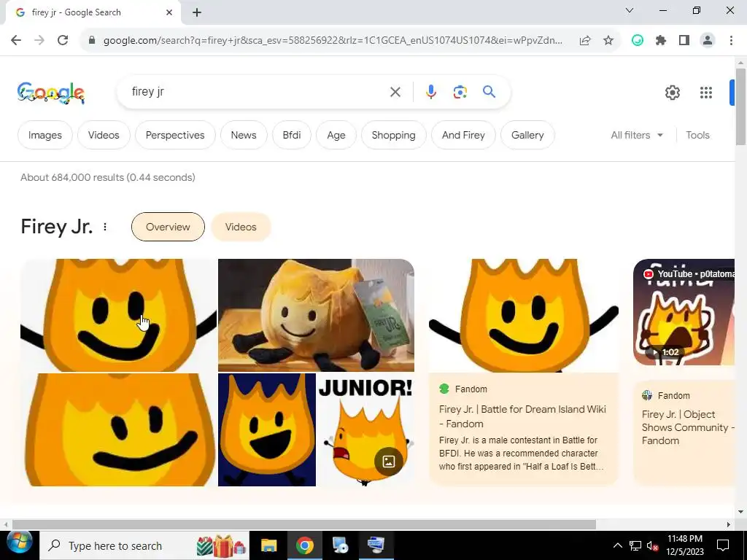Filter results by Videos chip
The height and width of the screenshot is (560, 747).
tap(104, 135)
